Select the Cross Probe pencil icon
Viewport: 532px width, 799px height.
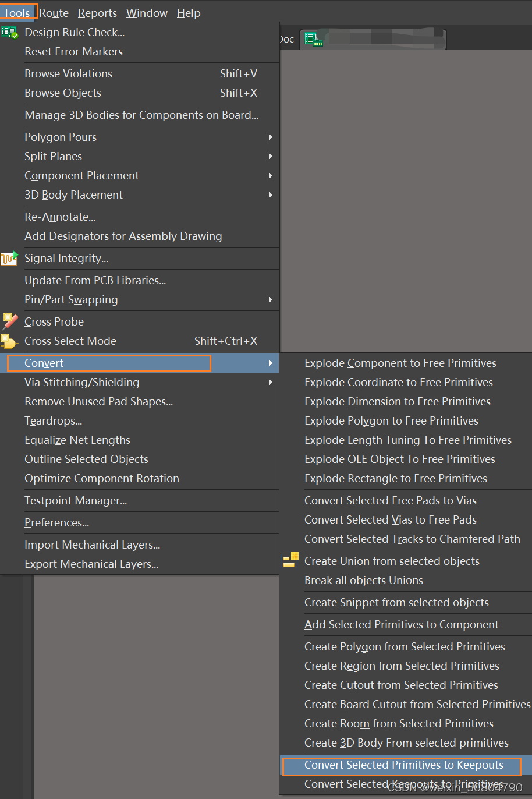pos(9,321)
